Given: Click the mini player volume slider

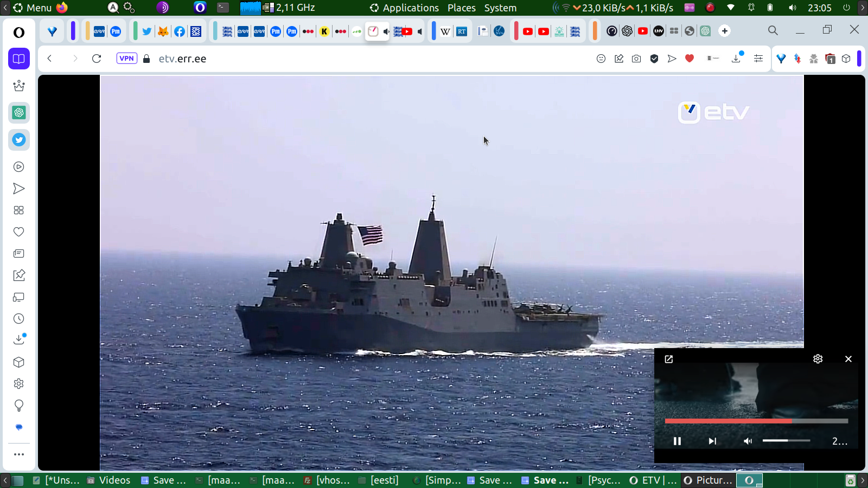Looking at the screenshot, I should click(x=786, y=441).
